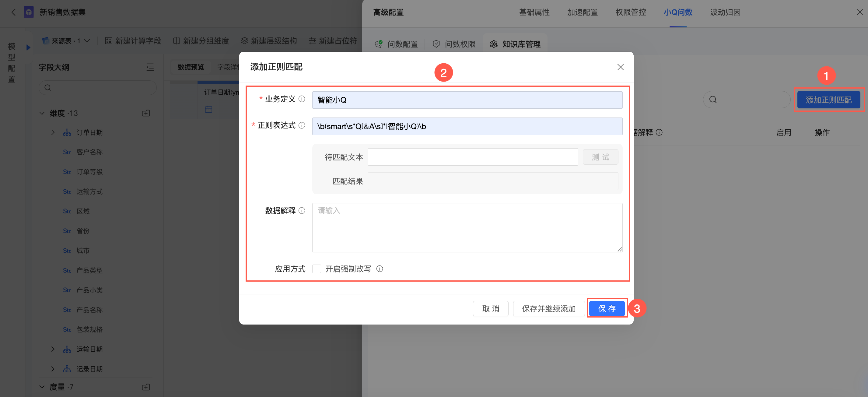Collapse the 维度 section
Screen dimensions: 868x397
tap(42, 113)
